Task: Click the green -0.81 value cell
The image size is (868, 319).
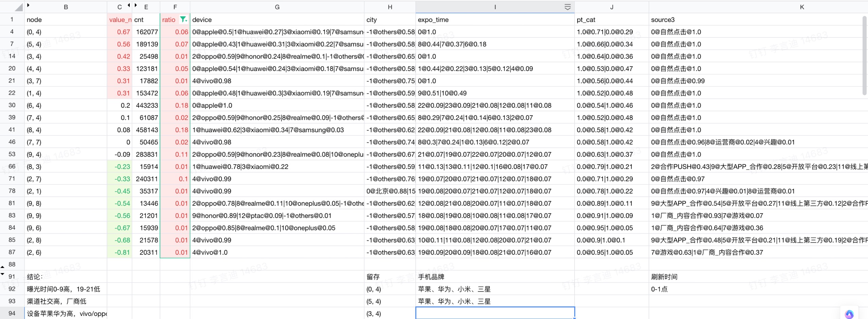Action: 120,252
